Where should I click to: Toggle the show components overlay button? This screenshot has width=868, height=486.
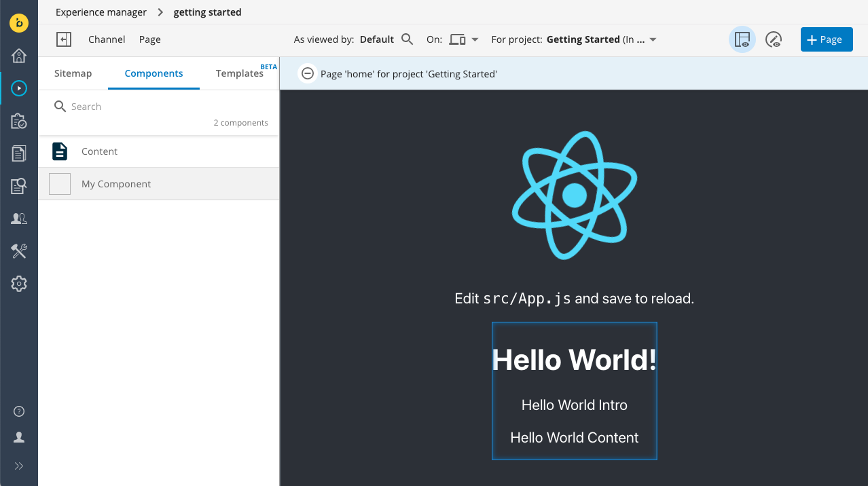coord(742,39)
